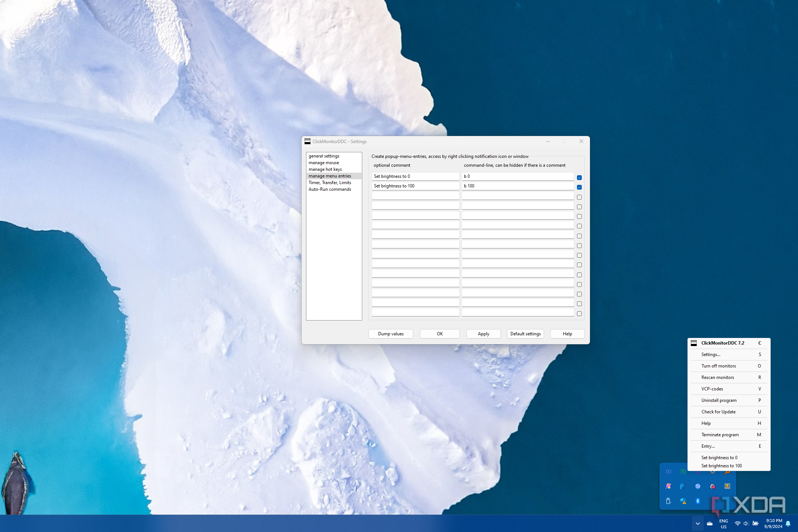Viewport: 798px width, 532px height.
Task: Tick the first empty checkbox below 'b 100' row
Action: click(x=579, y=197)
